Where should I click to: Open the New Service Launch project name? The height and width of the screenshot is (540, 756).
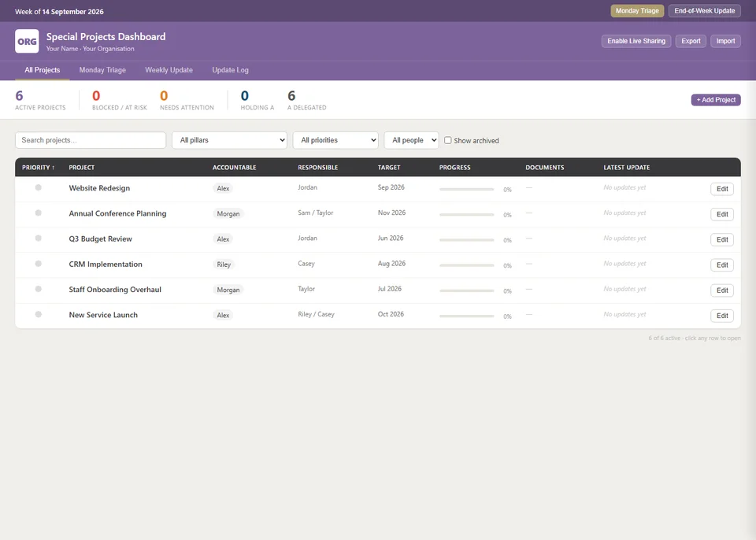pos(103,315)
